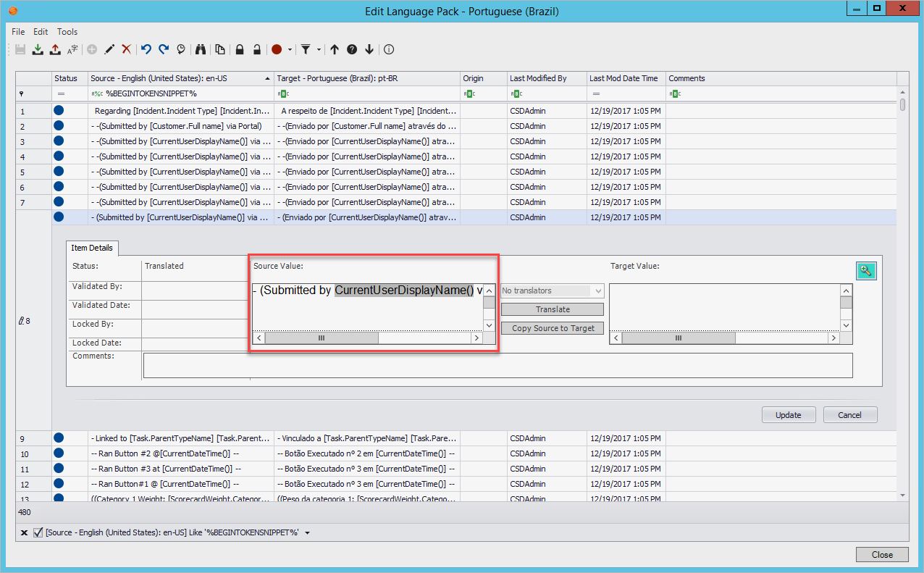Click the Import (green down arrow) toolbar icon
Image resolution: width=924 pixels, height=573 pixels.
tap(38, 49)
